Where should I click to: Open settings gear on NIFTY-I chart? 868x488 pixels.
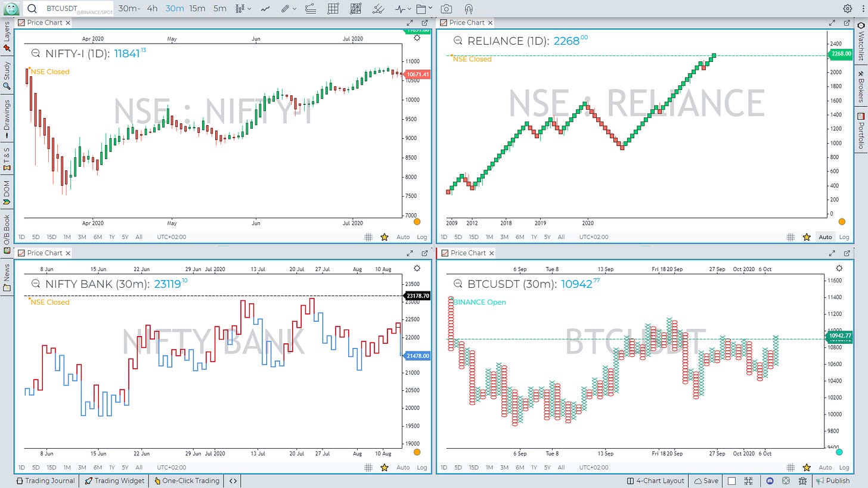click(417, 38)
